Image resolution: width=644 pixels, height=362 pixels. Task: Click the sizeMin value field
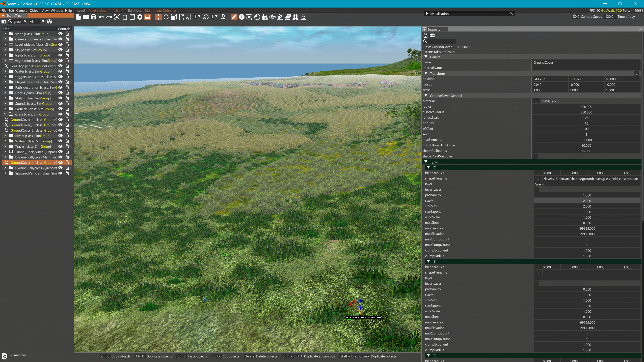(587, 201)
